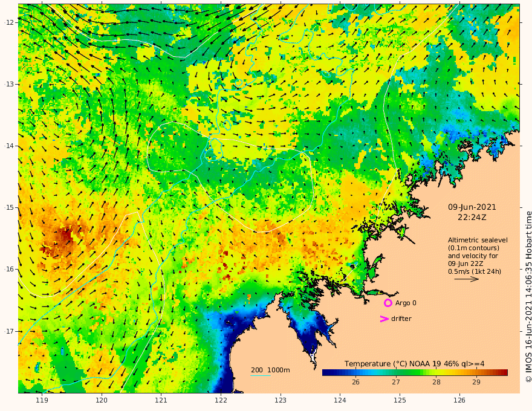Click the latitude -12 axis label
Screen dimensions: 532x411
(9, 22)
